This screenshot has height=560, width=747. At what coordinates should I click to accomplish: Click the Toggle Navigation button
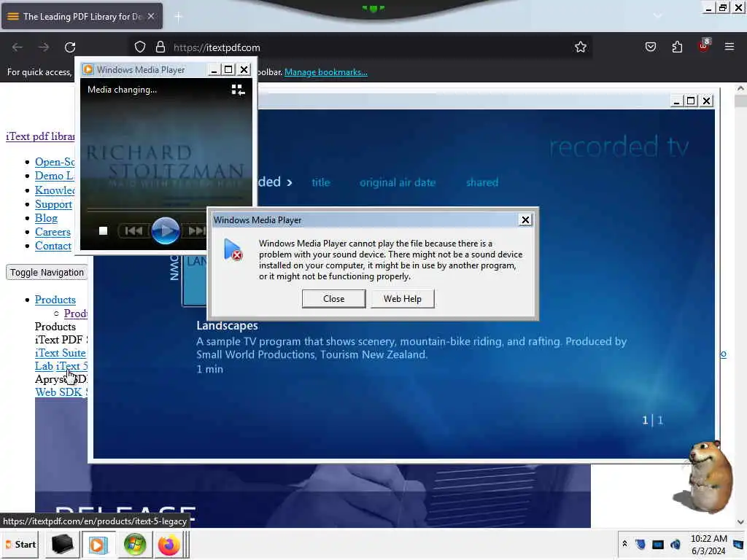click(47, 273)
